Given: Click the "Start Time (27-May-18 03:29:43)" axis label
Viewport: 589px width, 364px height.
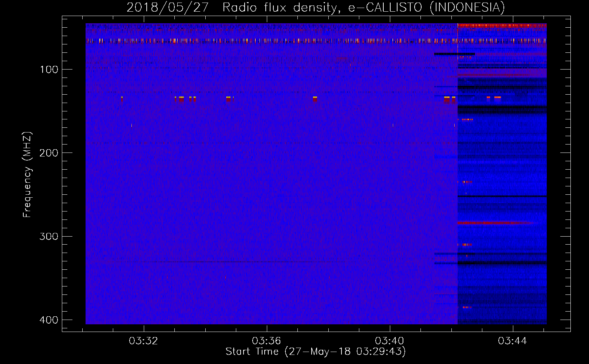Looking at the screenshot, I should tap(316, 352).
